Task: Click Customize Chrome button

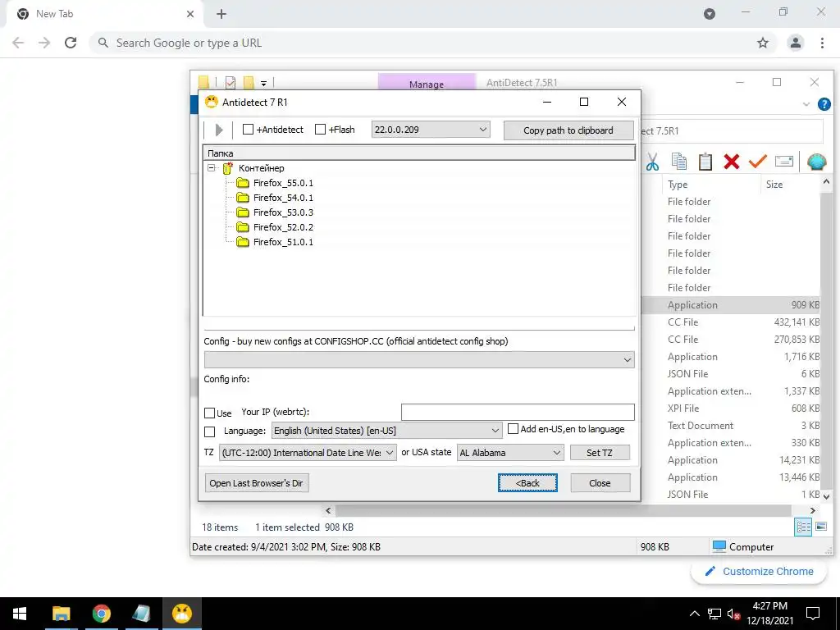Action: (x=759, y=571)
